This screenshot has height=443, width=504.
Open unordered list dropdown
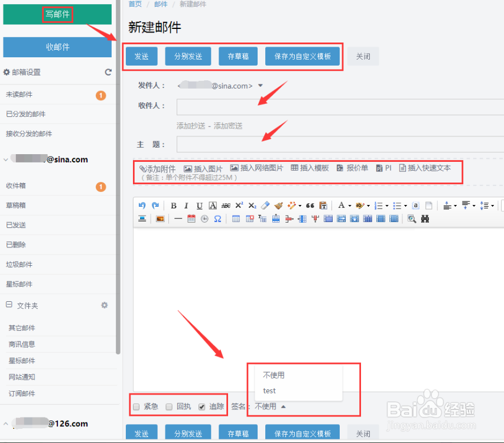point(405,206)
